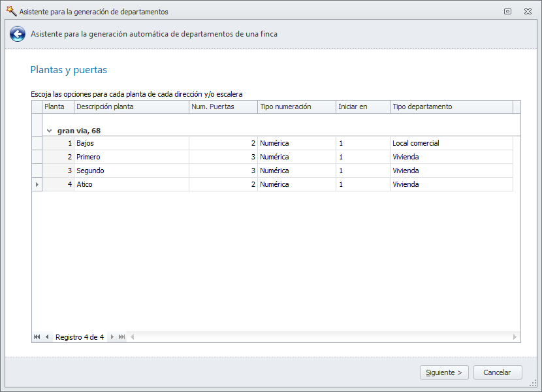Collapse the 'gran via, 68' group
This screenshot has height=392, width=542.
click(x=50, y=131)
